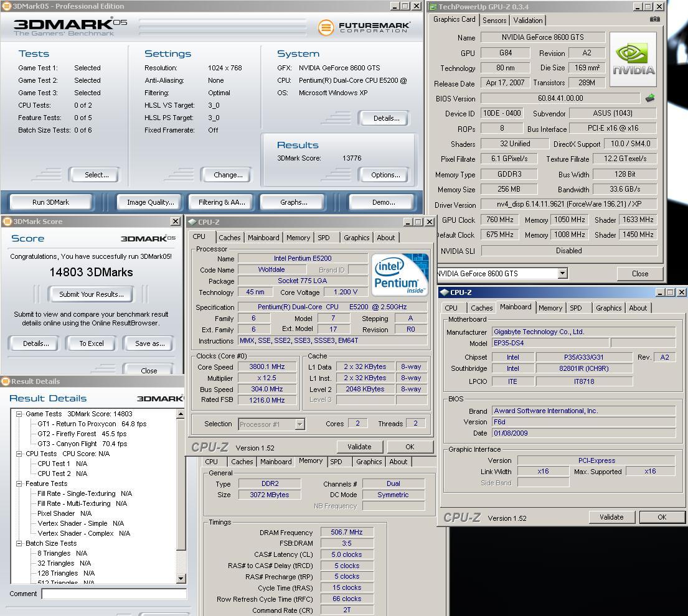This screenshot has width=688, height=616.
Task: Select the GT2 - Firefly Forest row
Action: (x=82, y=434)
